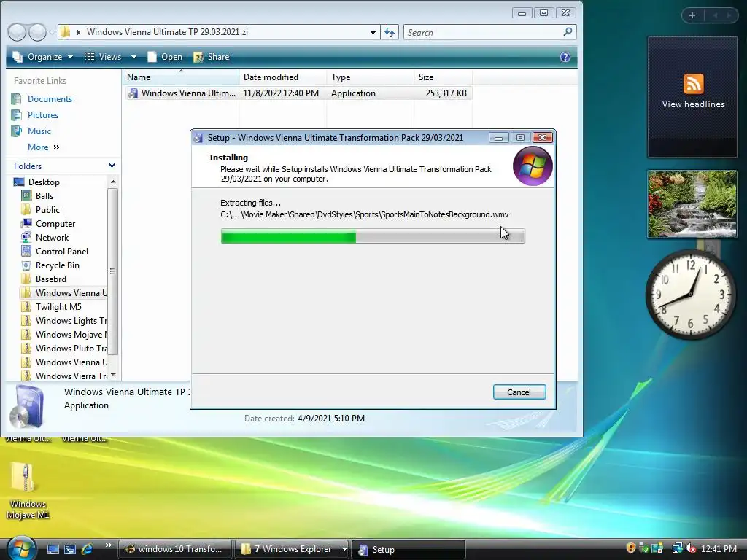Click the installation progress bar

[x=373, y=236]
